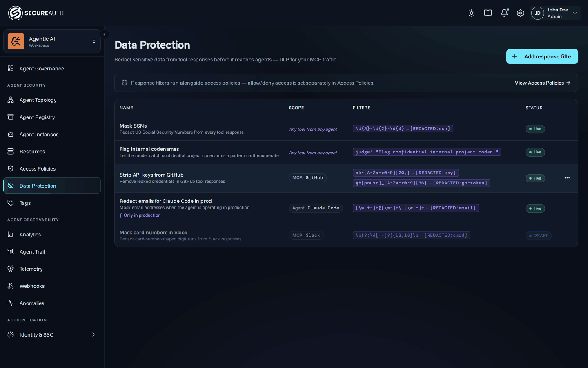The width and height of the screenshot is (588, 368).
Task: Navigate to Agent Registry
Action: [x=52, y=117]
